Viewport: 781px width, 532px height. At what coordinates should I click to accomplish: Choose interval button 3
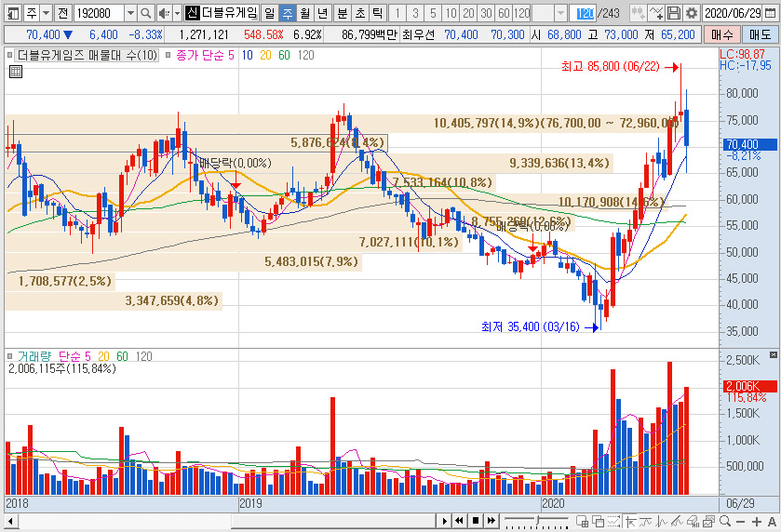415,13
